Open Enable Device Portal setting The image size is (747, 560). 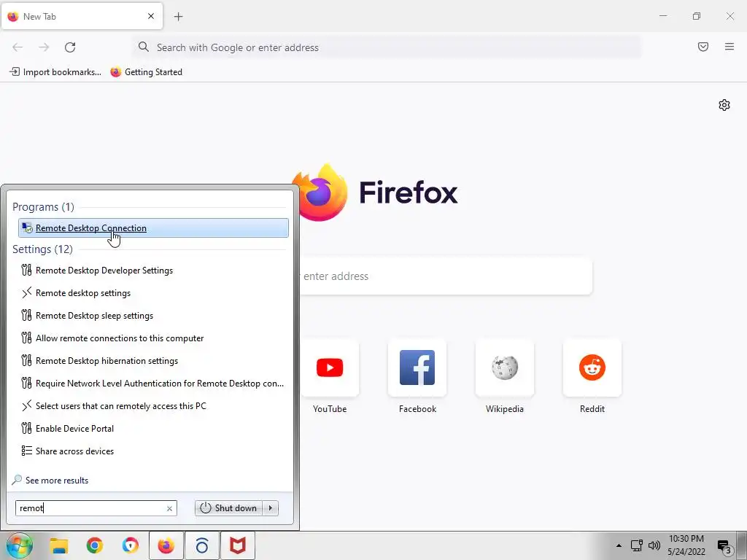pos(67,429)
